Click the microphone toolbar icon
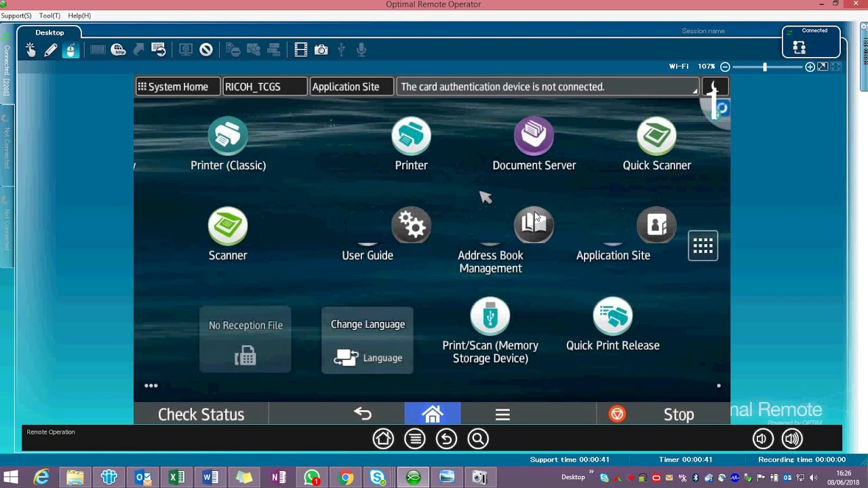This screenshot has height=488, width=868. [x=361, y=49]
